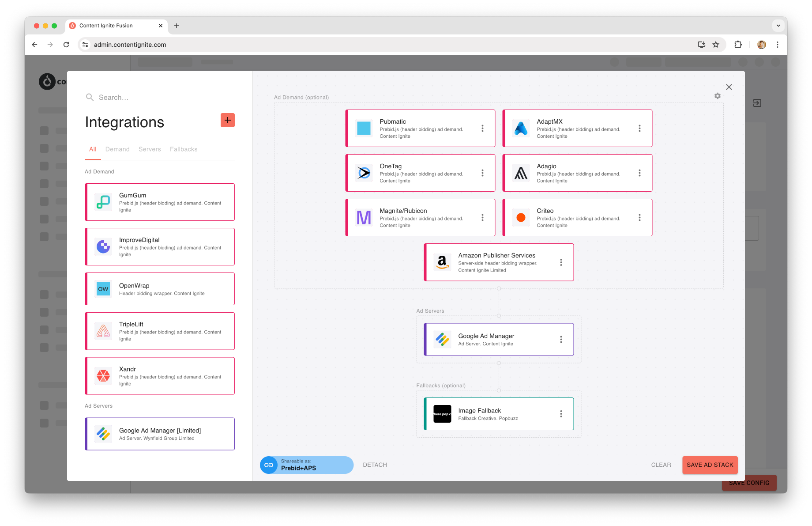Close the integrations dialog
This screenshot has height=526, width=812.
[x=729, y=87]
